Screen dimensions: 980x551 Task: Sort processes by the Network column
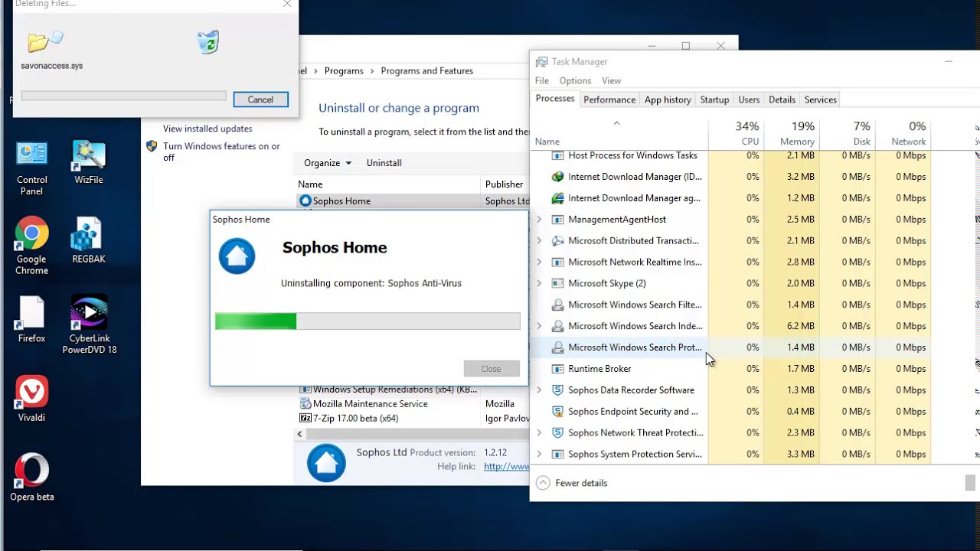click(x=903, y=133)
